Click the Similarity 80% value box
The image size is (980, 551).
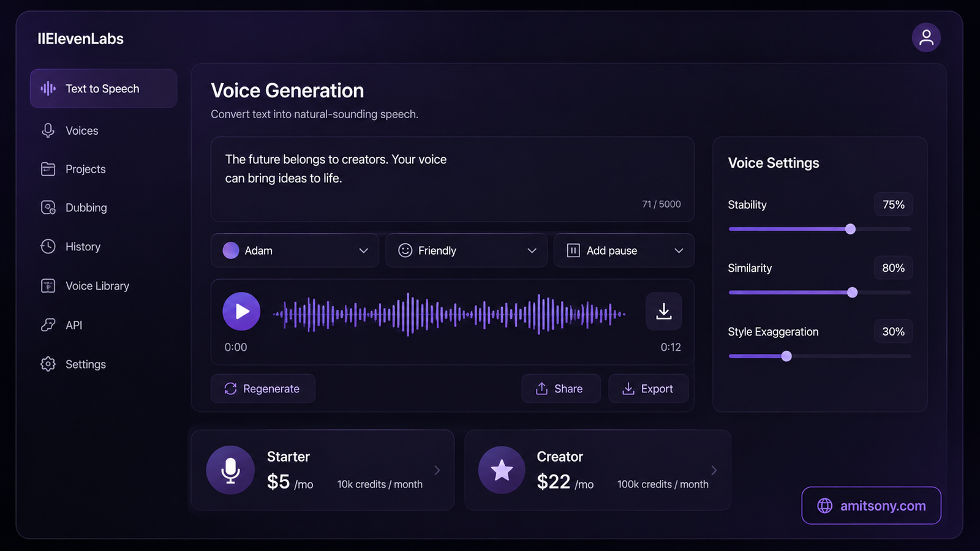893,268
